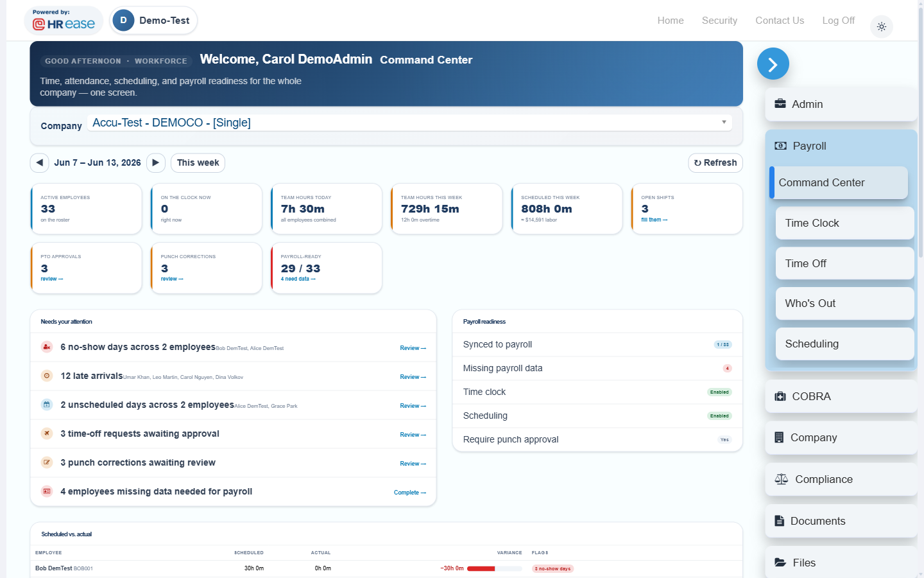Open Scheduling in the sidebar
The height and width of the screenshot is (578, 924).
point(844,344)
